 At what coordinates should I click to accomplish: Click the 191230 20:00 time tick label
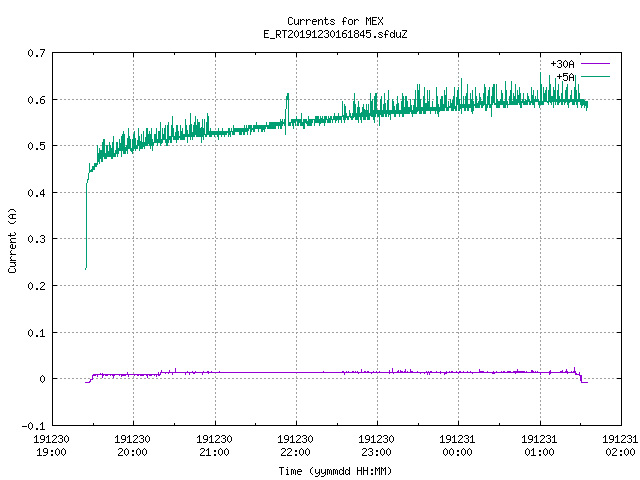pos(132,446)
